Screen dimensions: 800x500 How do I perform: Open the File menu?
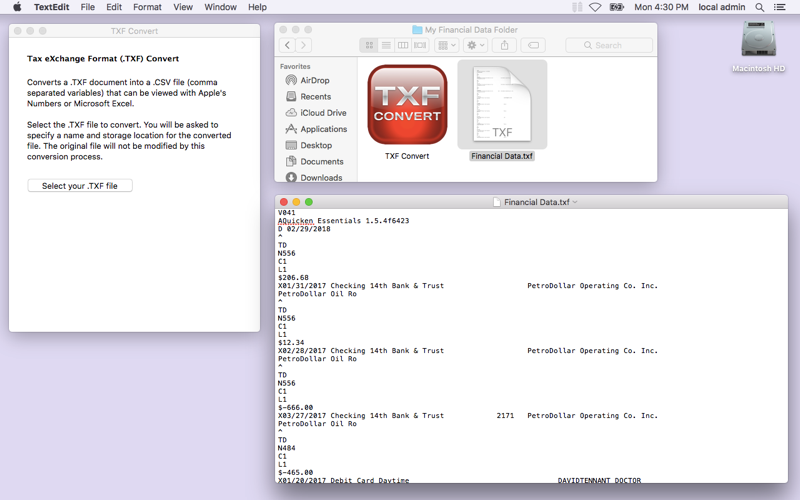88,7
